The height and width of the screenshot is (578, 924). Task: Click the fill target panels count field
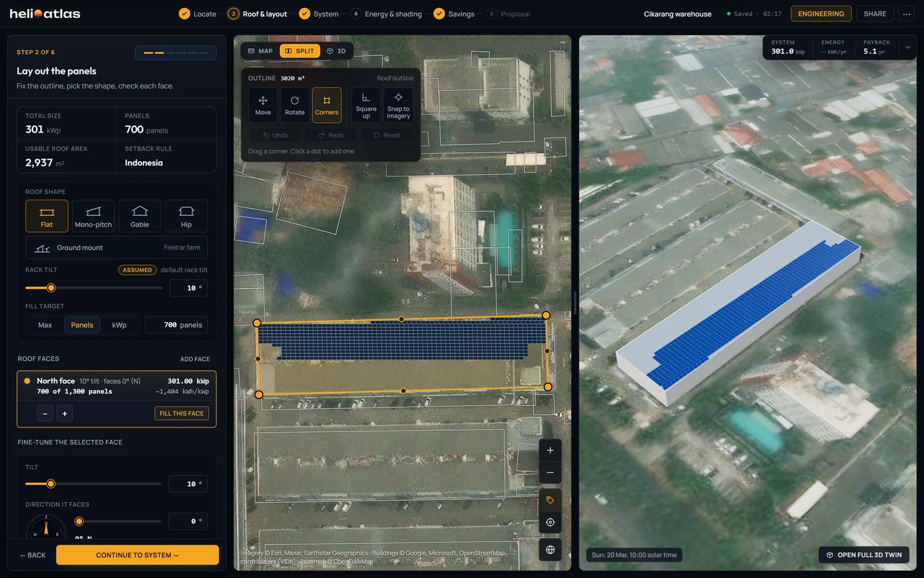[x=176, y=325]
